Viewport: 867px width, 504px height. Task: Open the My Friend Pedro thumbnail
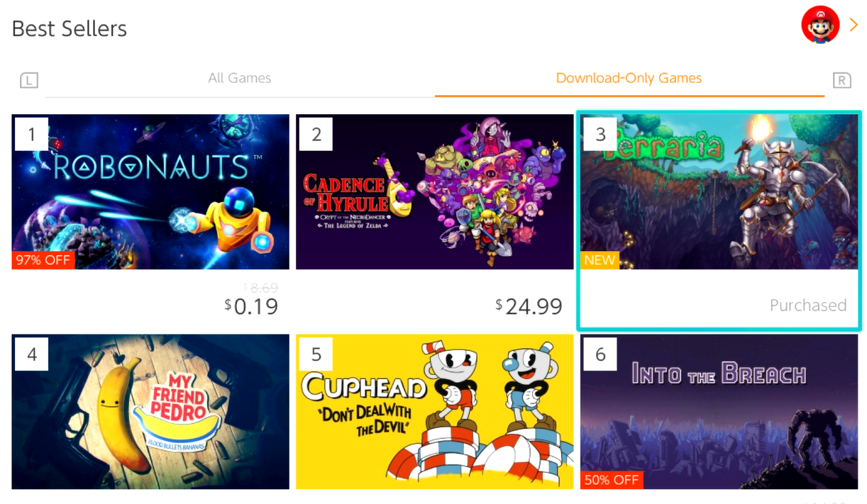coord(150,412)
